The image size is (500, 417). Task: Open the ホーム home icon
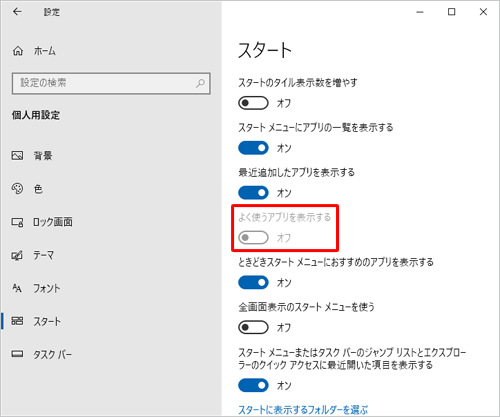[x=18, y=51]
